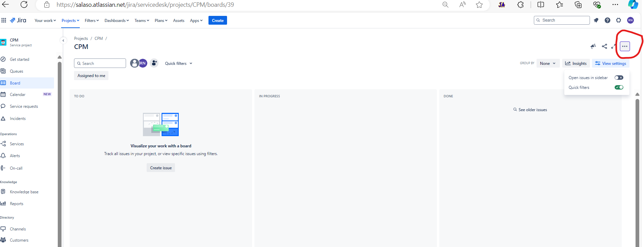Turn off the Quick filters switch

(x=619, y=88)
